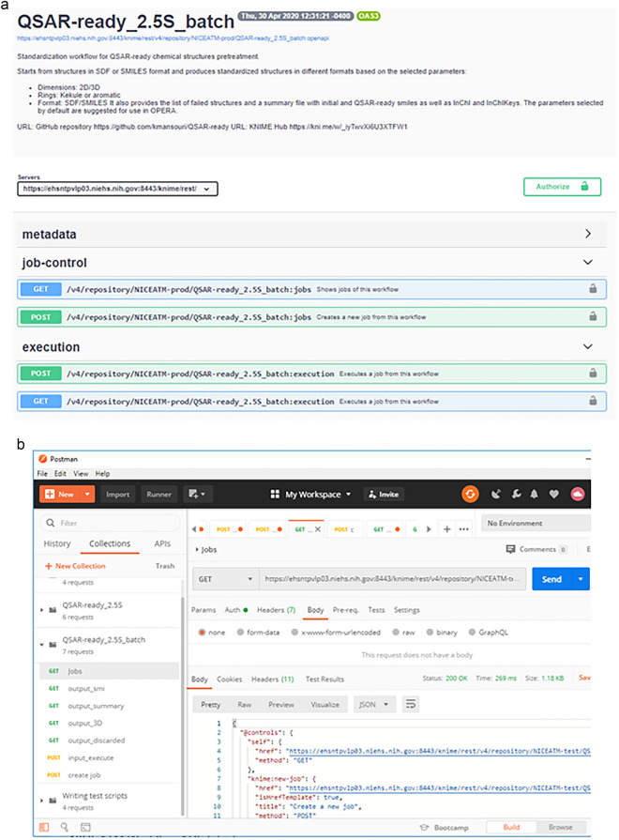Open the three-dots tab options menu

point(463,529)
